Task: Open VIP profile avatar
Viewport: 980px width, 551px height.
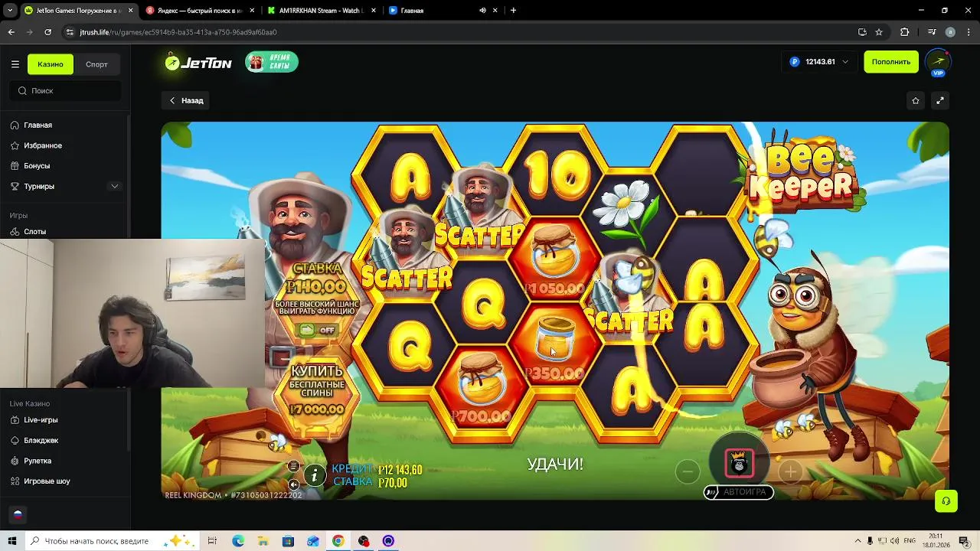Action: click(938, 62)
